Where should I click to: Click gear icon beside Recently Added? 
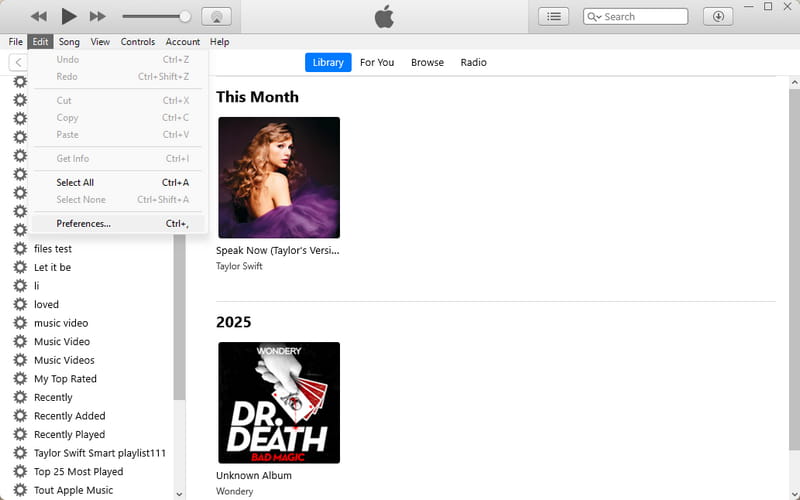pyautogui.click(x=20, y=416)
